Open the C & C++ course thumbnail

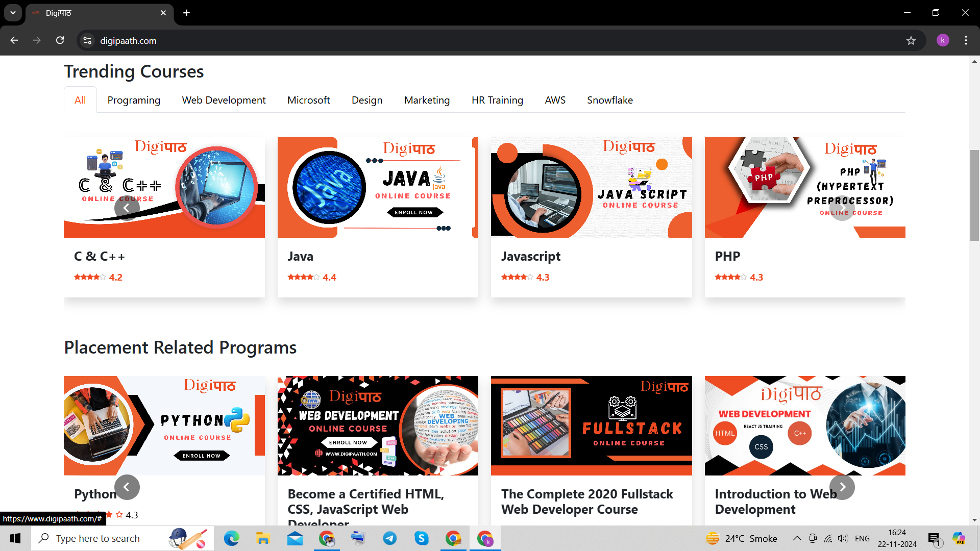(x=164, y=187)
